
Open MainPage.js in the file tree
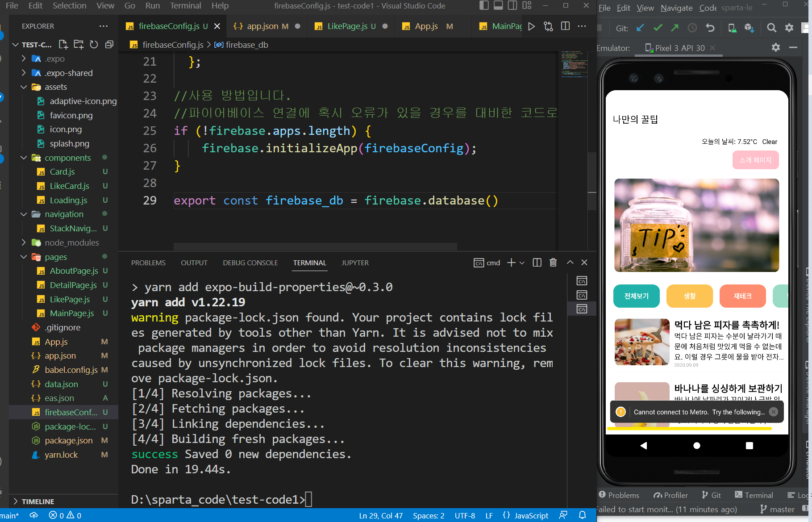(71, 313)
